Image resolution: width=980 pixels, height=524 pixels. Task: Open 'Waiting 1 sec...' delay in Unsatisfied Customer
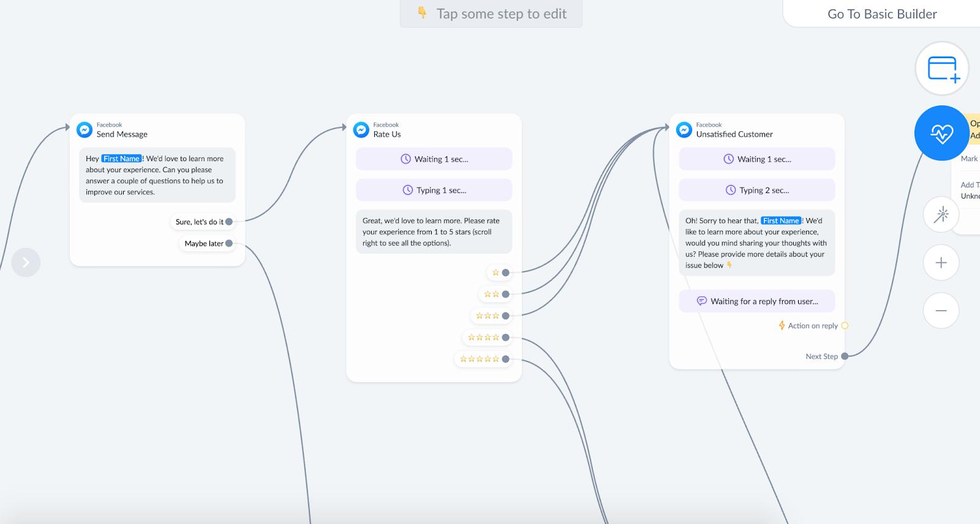pos(756,159)
